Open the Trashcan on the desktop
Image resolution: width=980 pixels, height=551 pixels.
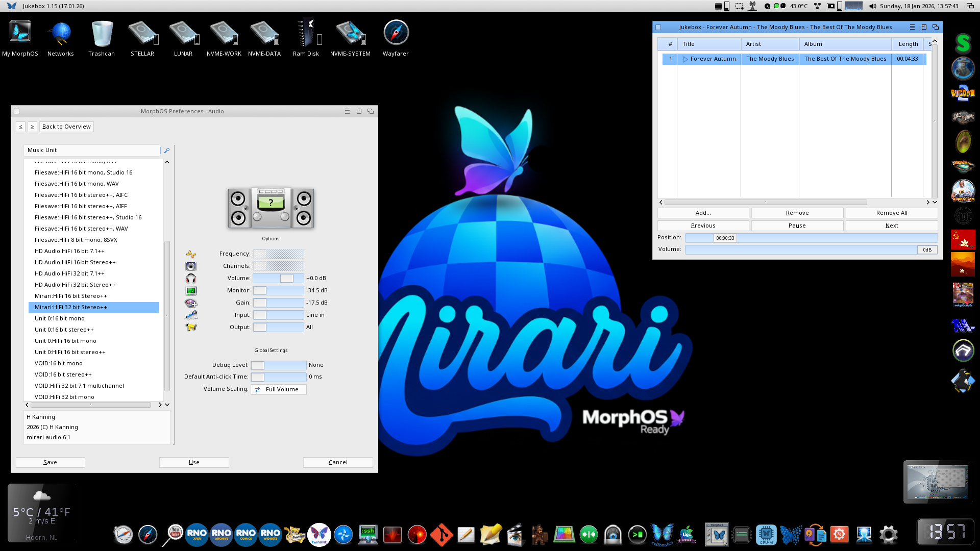pyautogui.click(x=102, y=34)
